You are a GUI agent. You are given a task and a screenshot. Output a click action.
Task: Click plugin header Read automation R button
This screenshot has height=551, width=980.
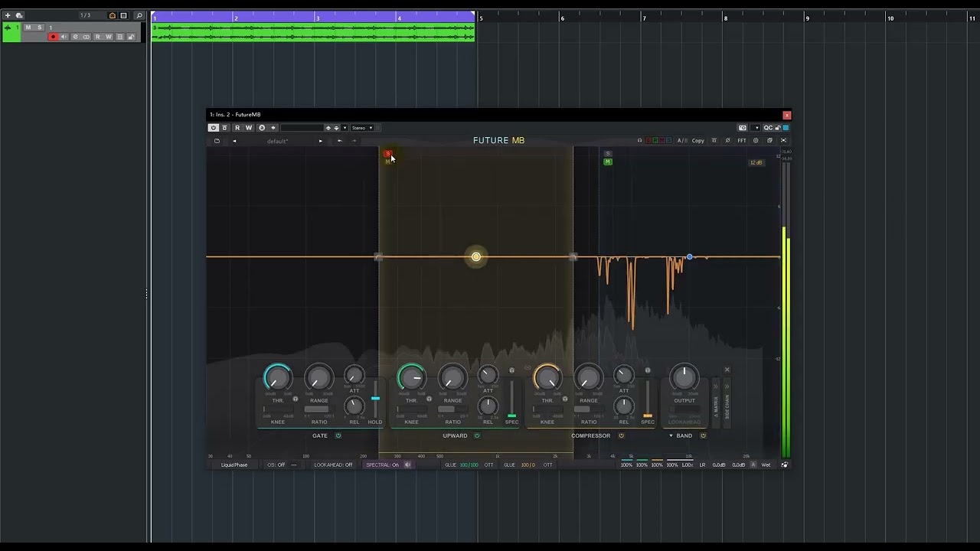pyautogui.click(x=237, y=128)
